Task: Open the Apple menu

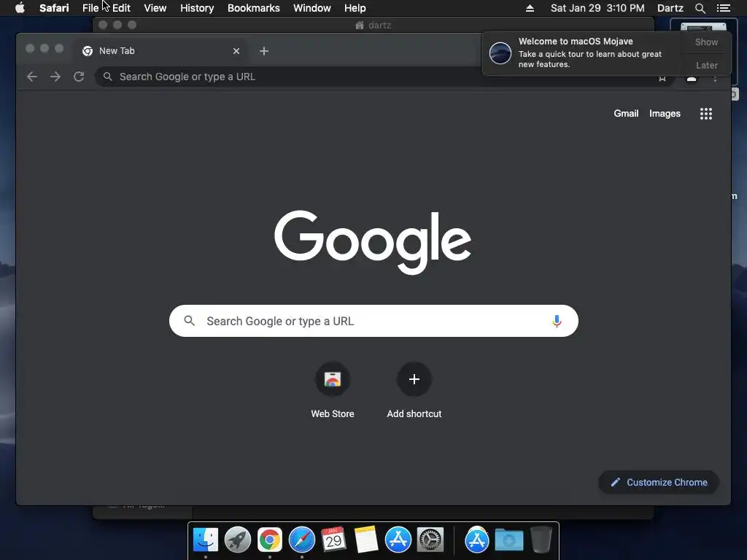Action: coord(20,8)
